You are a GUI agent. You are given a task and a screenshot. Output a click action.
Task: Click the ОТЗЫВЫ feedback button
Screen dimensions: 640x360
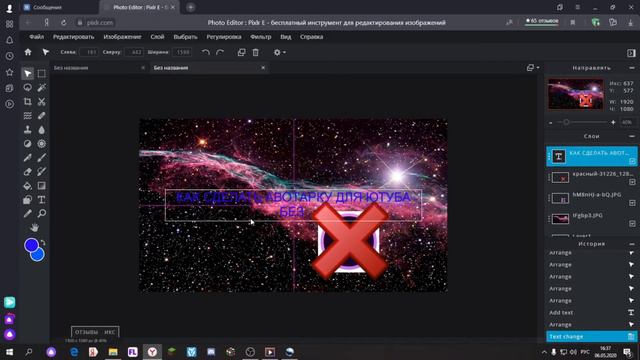tap(87, 332)
